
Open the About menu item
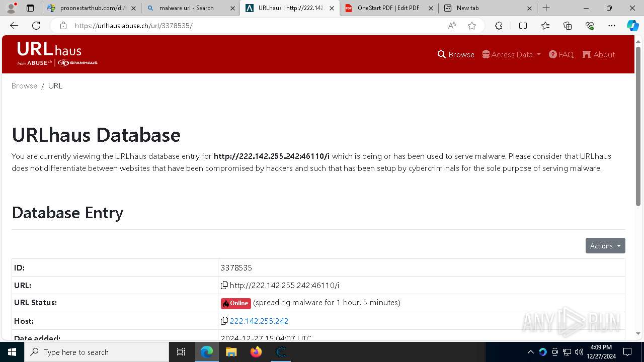(x=599, y=54)
